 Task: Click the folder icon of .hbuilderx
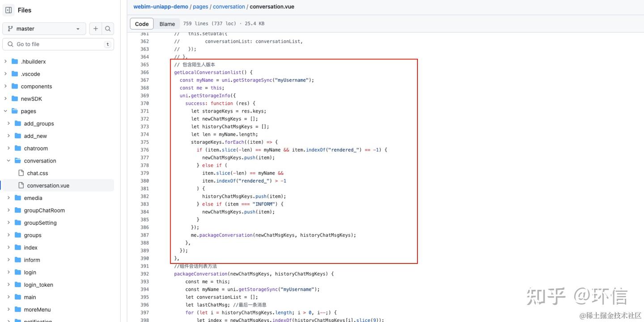(x=14, y=61)
